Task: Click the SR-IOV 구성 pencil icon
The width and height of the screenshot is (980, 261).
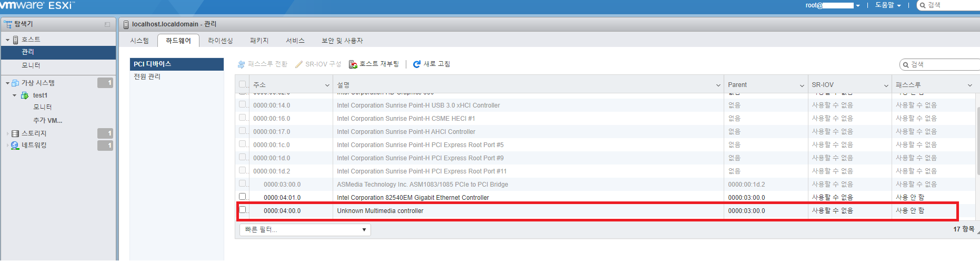Action: tap(299, 64)
